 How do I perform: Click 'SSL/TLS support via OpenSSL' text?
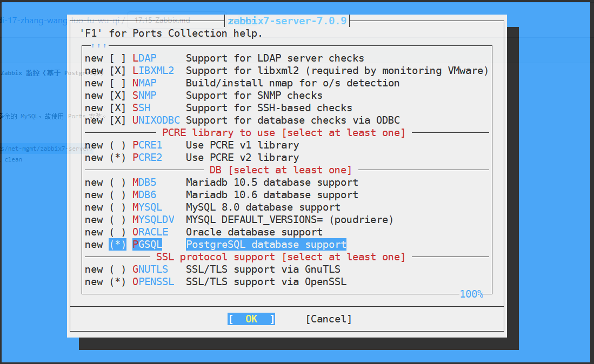point(266,282)
